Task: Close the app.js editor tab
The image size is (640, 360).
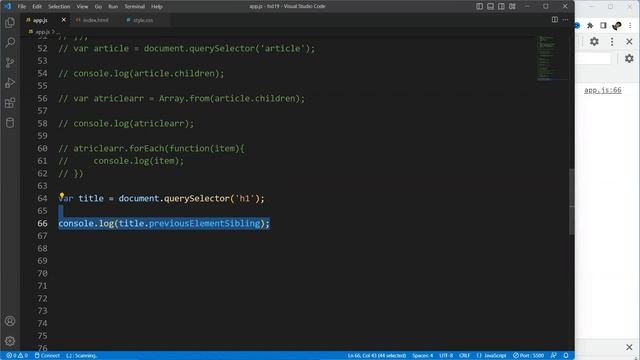Action: tap(64, 20)
